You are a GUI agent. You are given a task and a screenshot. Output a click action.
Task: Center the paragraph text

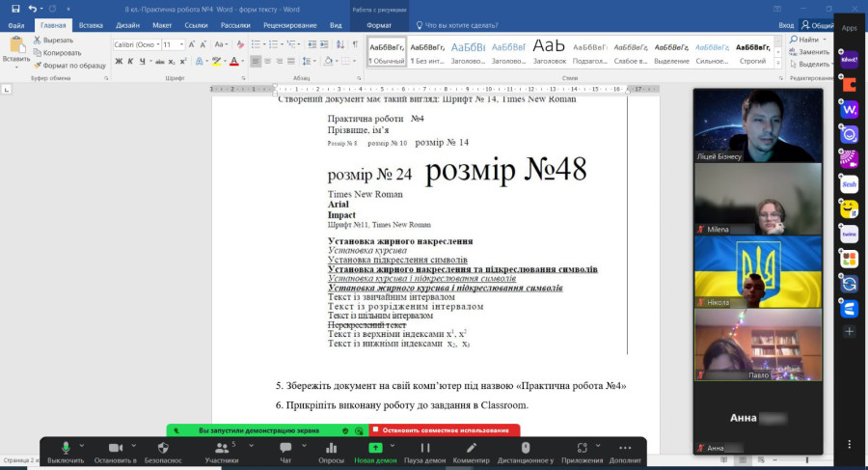point(267,61)
